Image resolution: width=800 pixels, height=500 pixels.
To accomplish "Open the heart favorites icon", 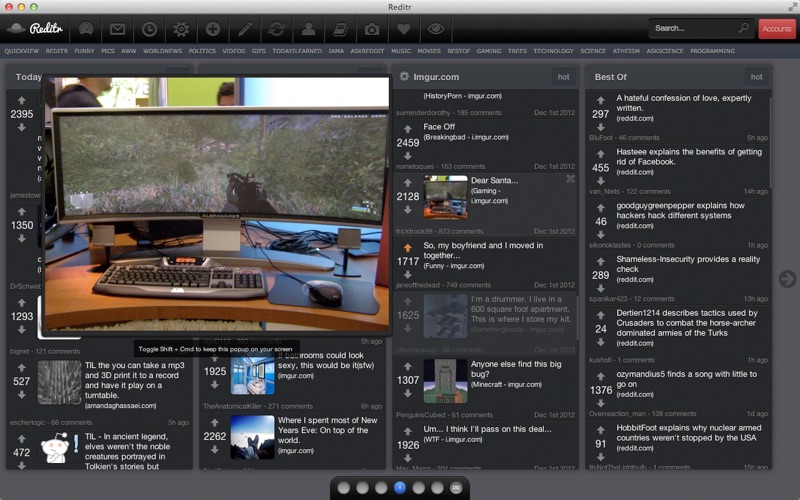I will [404, 29].
